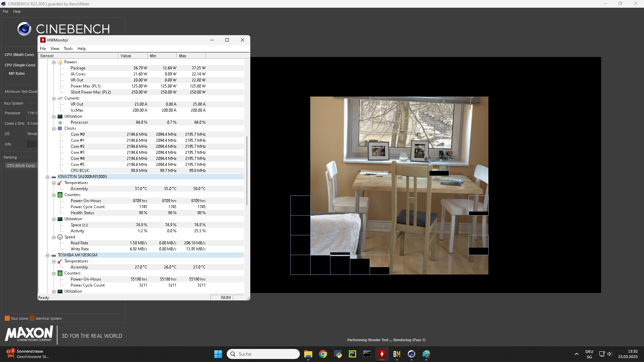This screenshot has width=644, height=362.
Task: Open HWMonitor Tools menu
Action: [68, 49]
